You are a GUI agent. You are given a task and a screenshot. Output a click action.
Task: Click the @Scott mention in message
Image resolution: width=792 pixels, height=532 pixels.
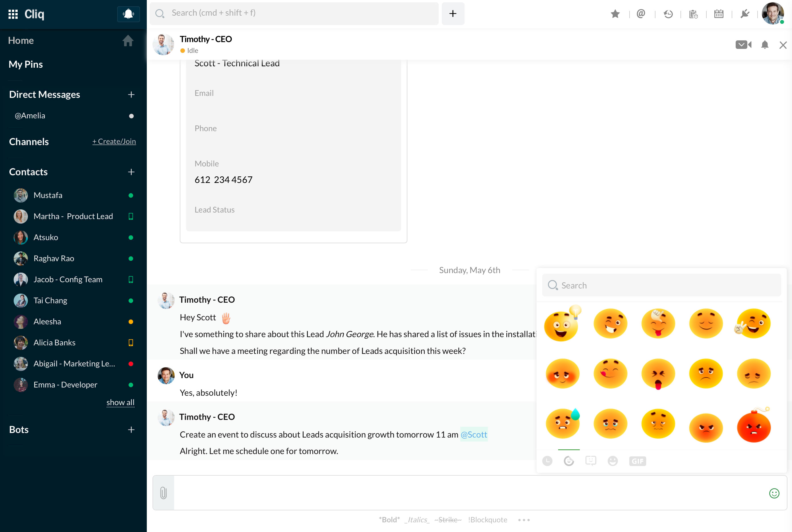pyautogui.click(x=473, y=435)
